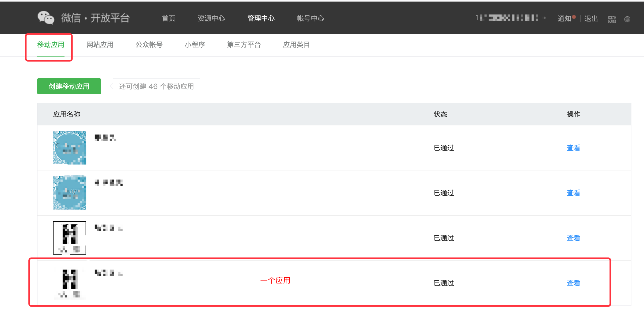644x328 pixels.
Task: Open the QR code icon in top bar
Action: [612, 18]
